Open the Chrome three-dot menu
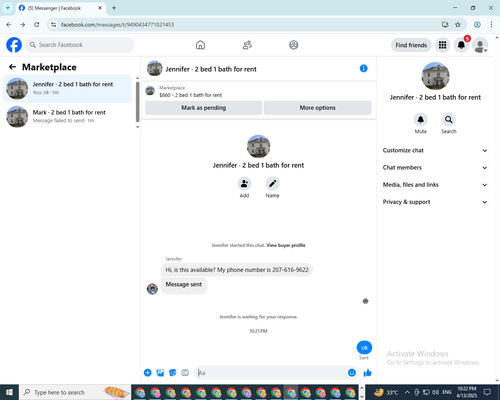Image resolution: width=500 pixels, height=400 pixels. click(491, 24)
